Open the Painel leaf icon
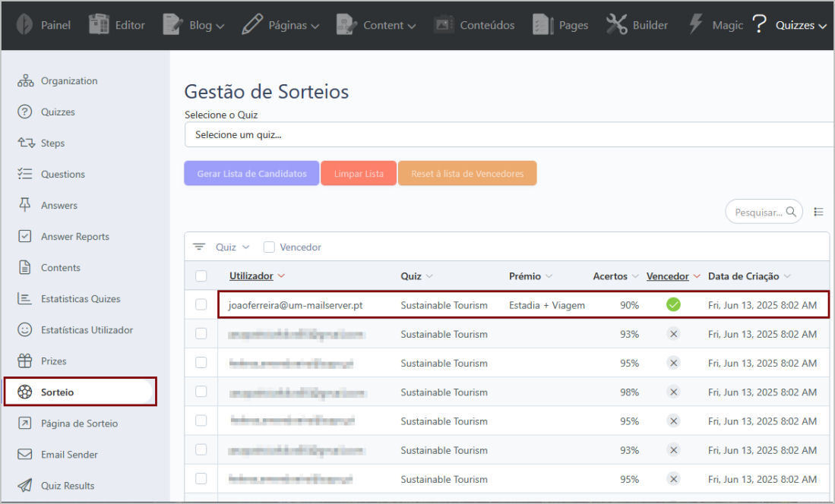 [x=24, y=24]
